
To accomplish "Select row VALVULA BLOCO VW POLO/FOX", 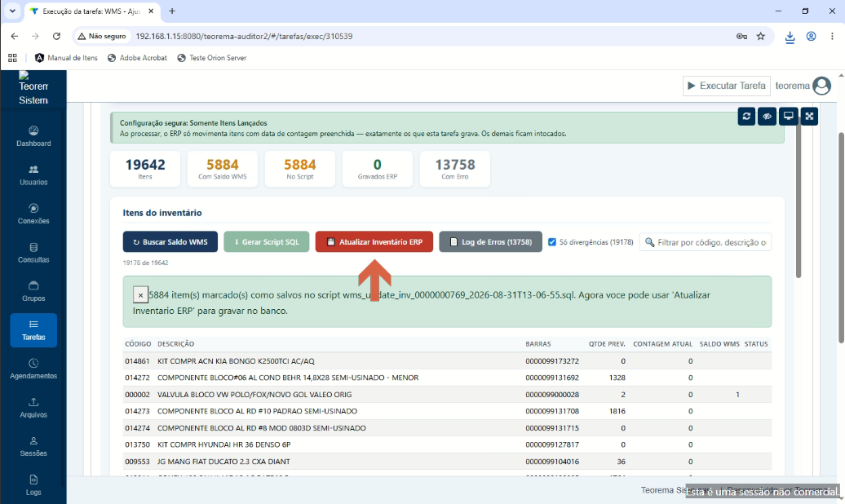I will pyautogui.click(x=447, y=395).
